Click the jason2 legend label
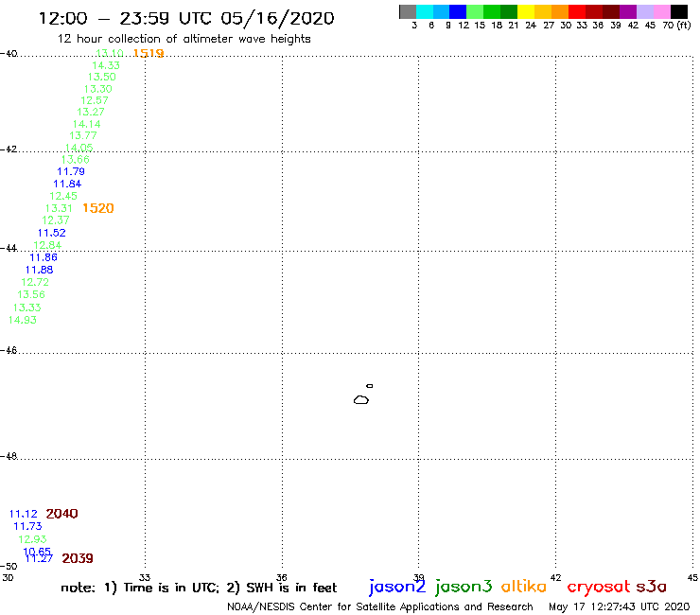The image size is (700, 615). click(397, 587)
